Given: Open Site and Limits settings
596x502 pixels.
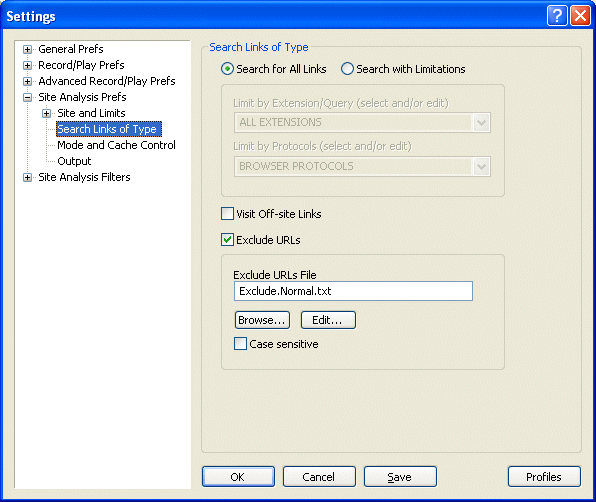Looking at the screenshot, I should [91, 113].
